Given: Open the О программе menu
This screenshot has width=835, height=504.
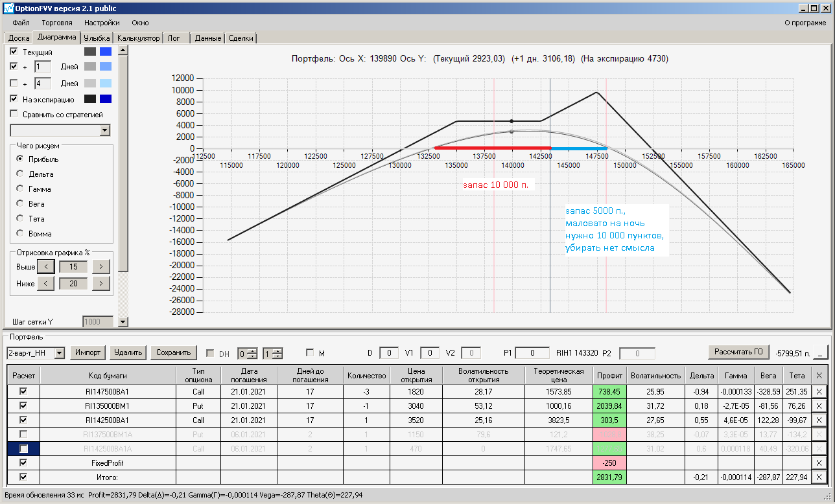Looking at the screenshot, I should (x=805, y=23).
